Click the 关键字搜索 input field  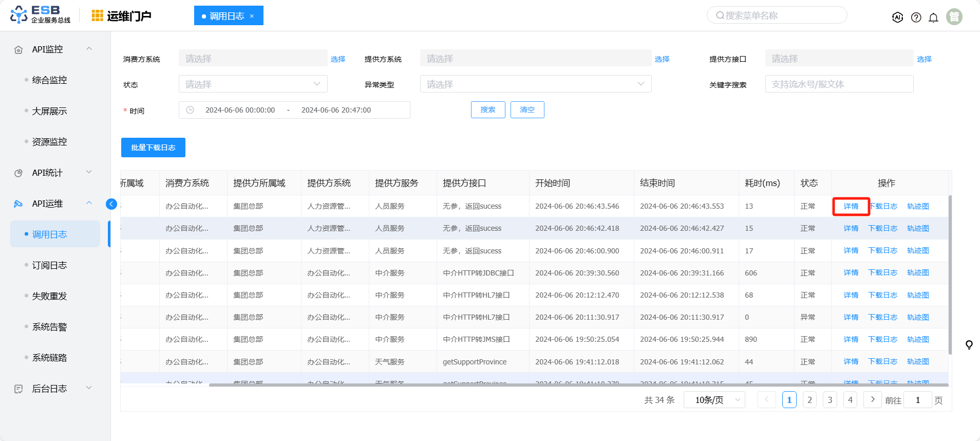(839, 84)
